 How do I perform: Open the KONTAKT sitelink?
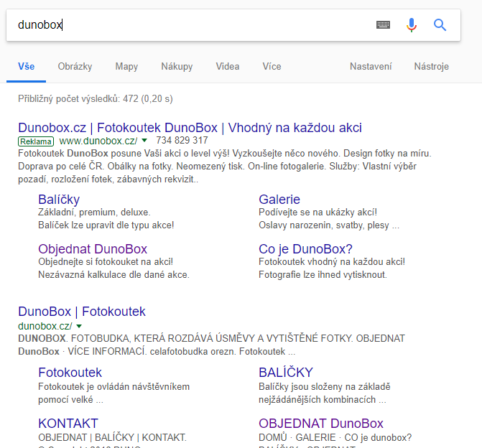(68, 424)
